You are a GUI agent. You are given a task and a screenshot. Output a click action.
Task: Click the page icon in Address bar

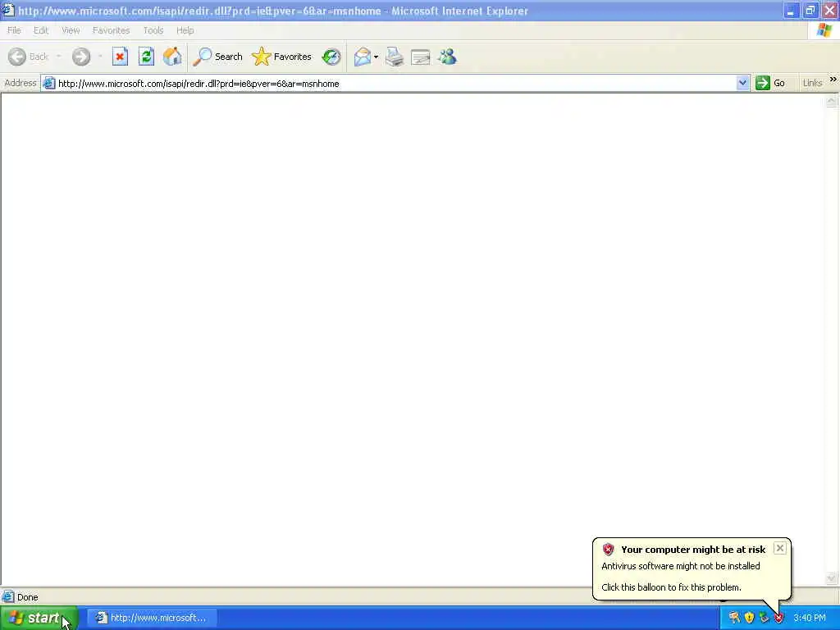(48, 83)
